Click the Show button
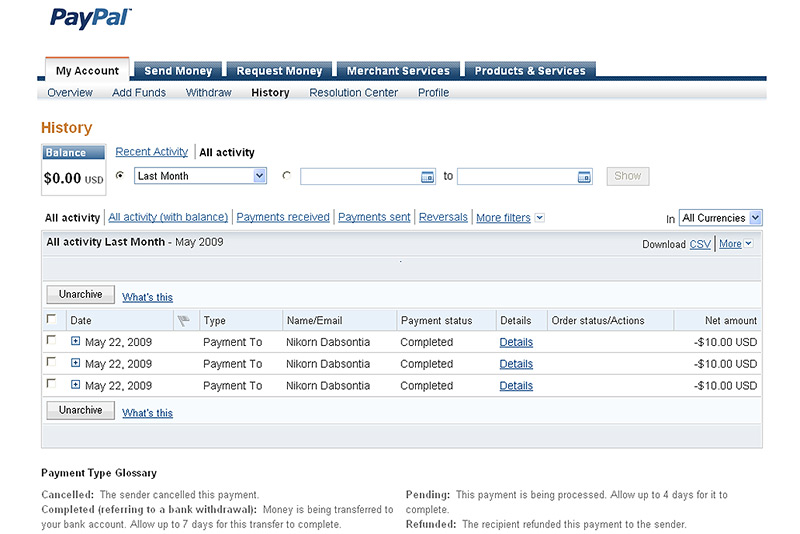This screenshot has height=534, width=800. coord(628,176)
